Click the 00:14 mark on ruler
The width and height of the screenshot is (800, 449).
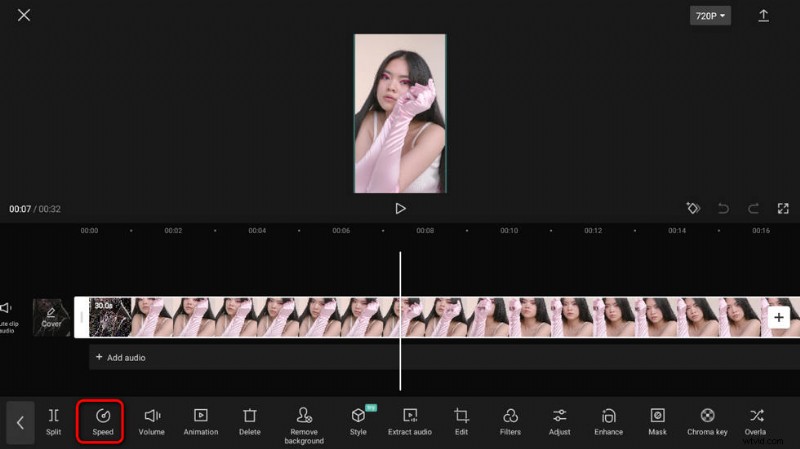(x=677, y=231)
